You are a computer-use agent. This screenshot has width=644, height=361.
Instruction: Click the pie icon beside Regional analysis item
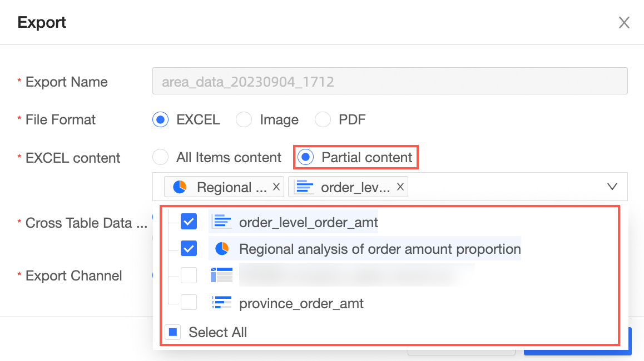222,249
